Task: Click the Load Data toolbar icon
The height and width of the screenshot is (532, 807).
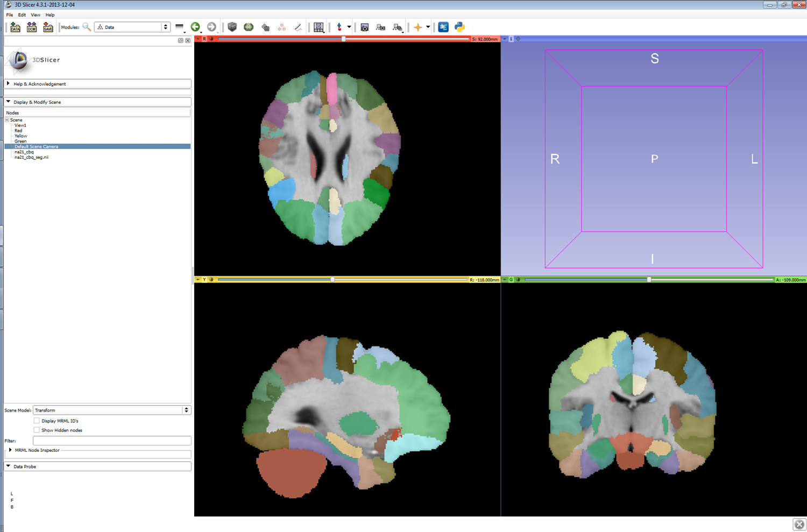Action: coord(15,27)
